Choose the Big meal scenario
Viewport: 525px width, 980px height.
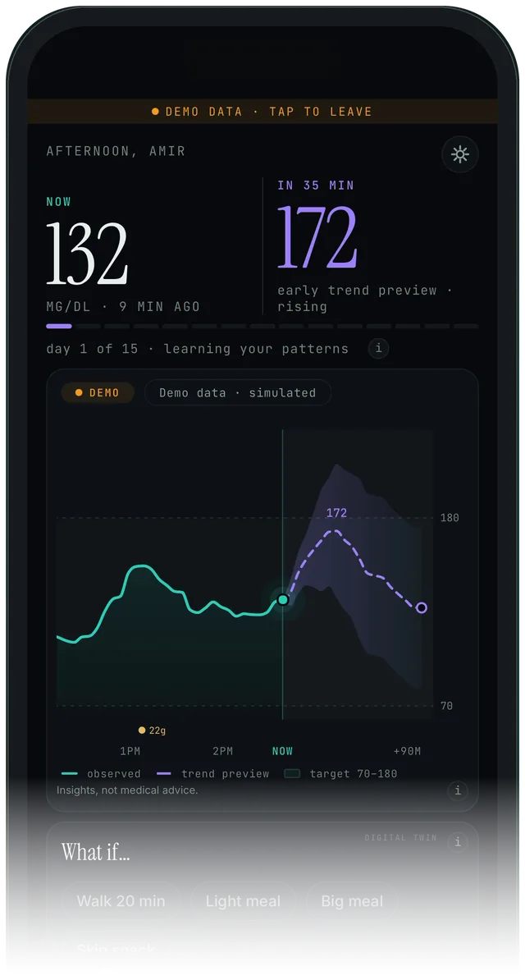(352, 901)
